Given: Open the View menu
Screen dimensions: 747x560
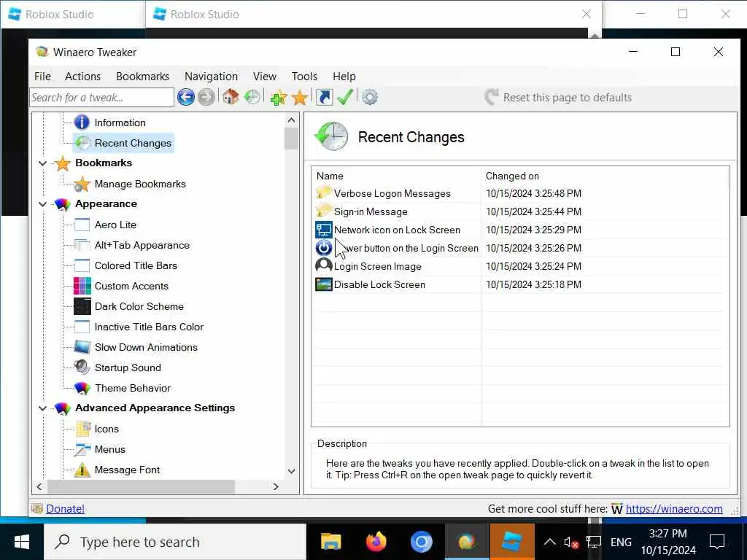Looking at the screenshot, I should click(265, 76).
